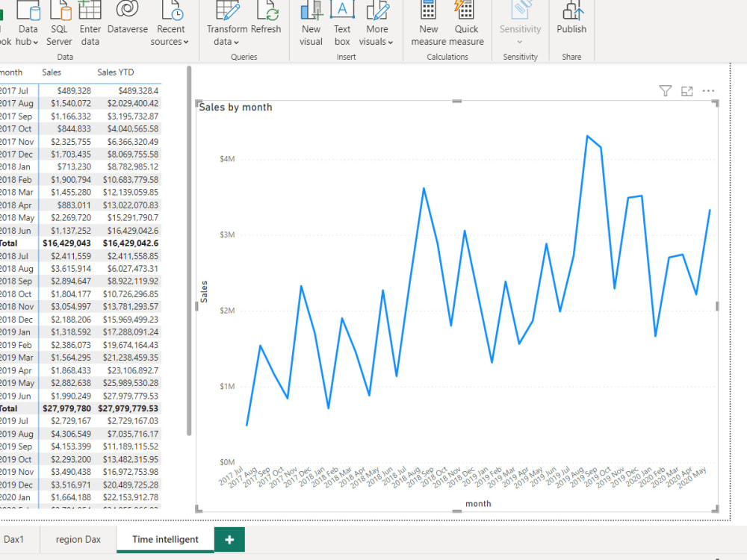This screenshot has width=747, height=560.
Task: Insert a Text box
Action: click(342, 22)
